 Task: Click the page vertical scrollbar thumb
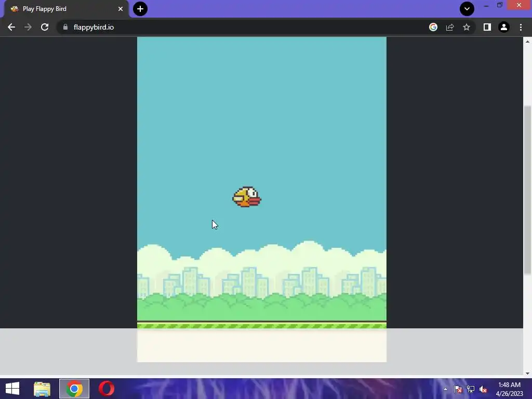pos(527,190)
